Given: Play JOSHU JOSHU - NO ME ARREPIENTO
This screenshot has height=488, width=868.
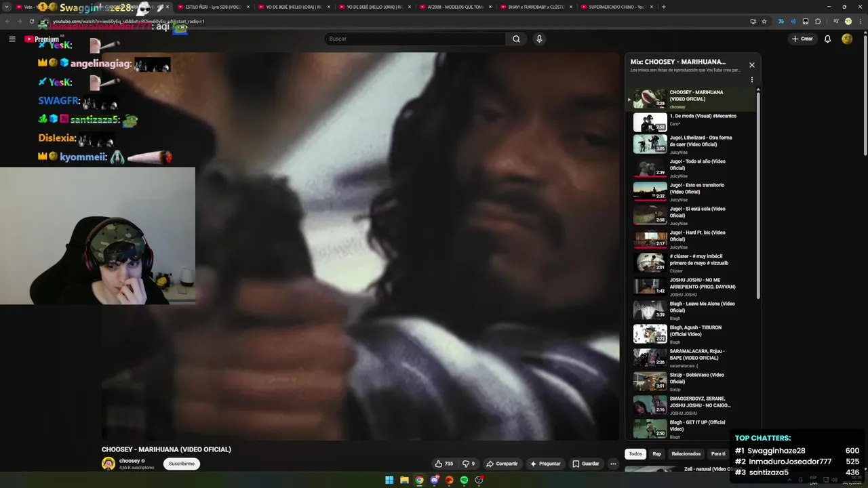Looking at the screenshot, I should (x=690, y=287).
